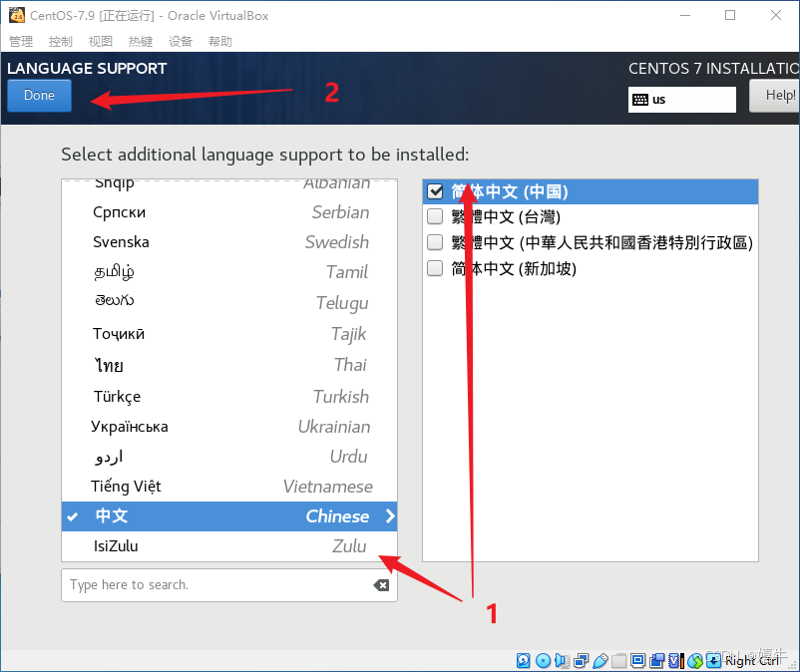The width and height of the screenshot is (800, 672).
Task: Click the optical disc status icon
Action: click(x=543, y=661)
